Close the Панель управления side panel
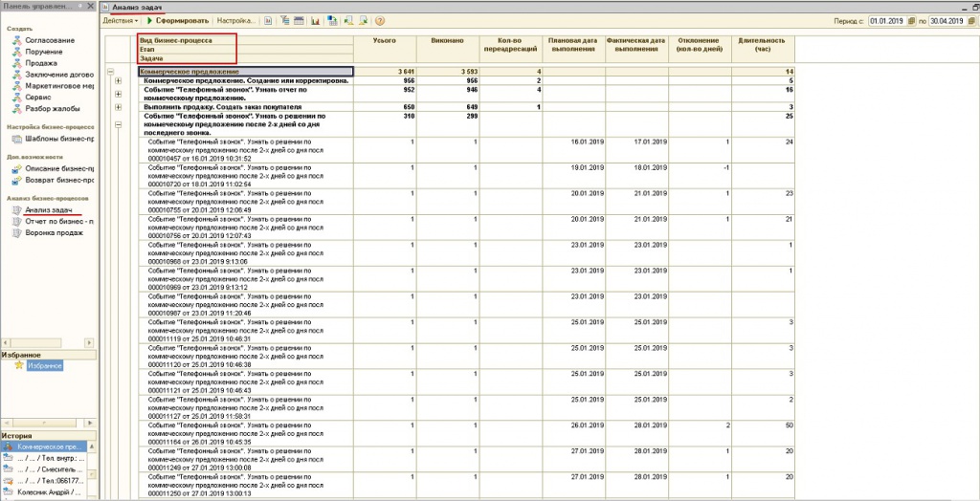This screenshot has width=980, height=501. (91, 7)
